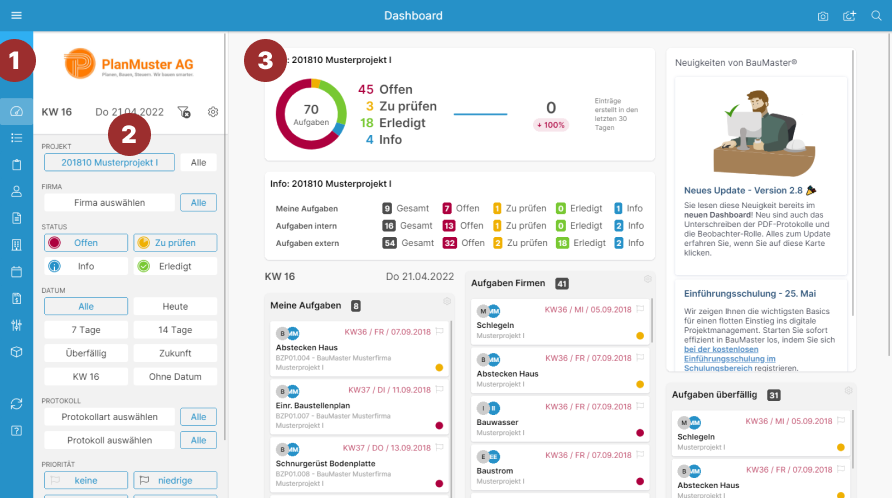Open the cube box icon in sidebar
Screen dimensions: 892x498
pos(16,352)
